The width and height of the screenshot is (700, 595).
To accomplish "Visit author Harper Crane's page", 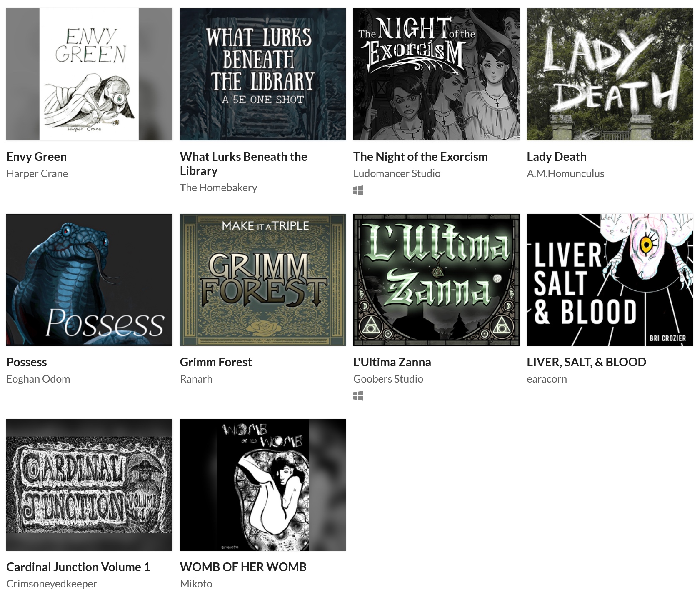I will [x=37, y=173].
